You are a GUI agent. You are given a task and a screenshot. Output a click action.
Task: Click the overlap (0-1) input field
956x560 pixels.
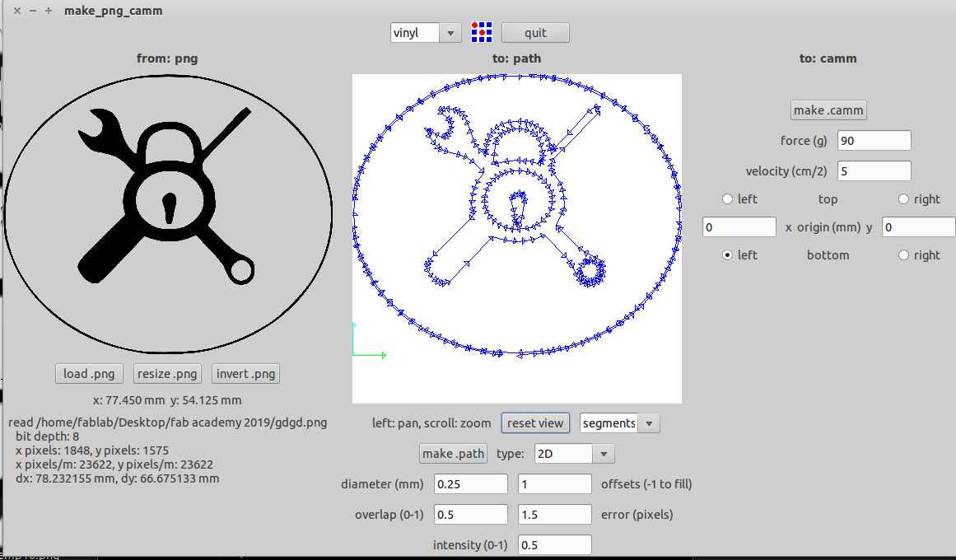[x=471, y=514]
